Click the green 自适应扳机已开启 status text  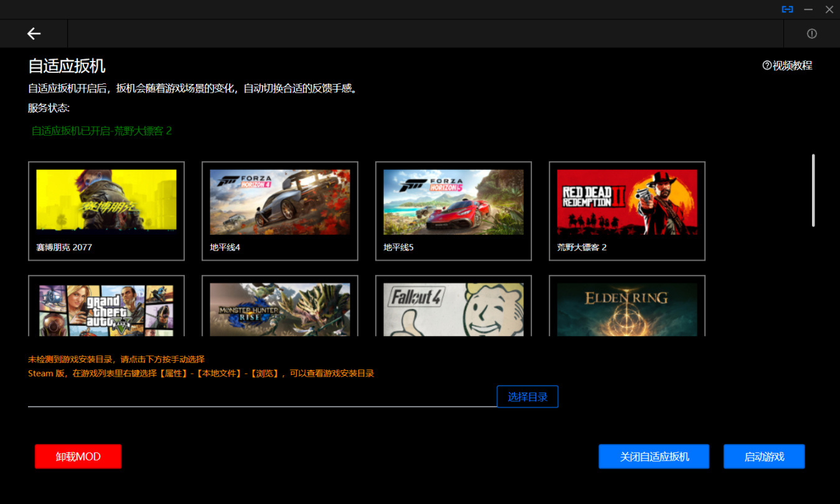(101, 131)
